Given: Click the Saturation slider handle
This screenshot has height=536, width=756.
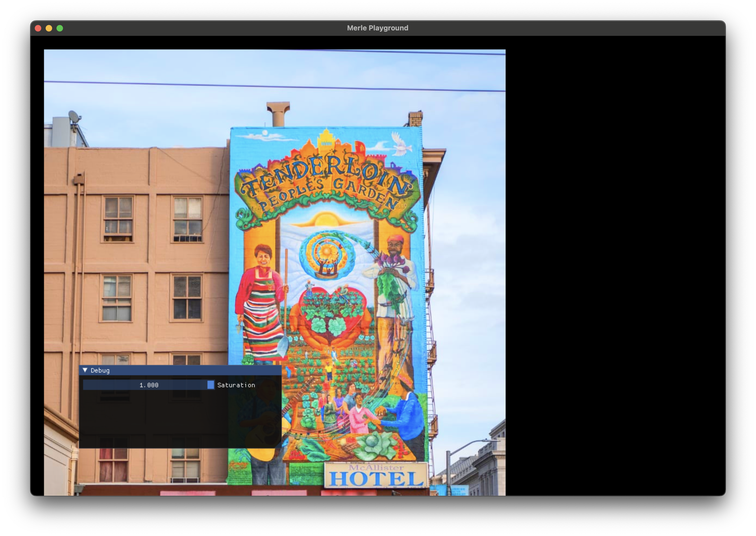Looking at the screenshot, I should 210,385.
